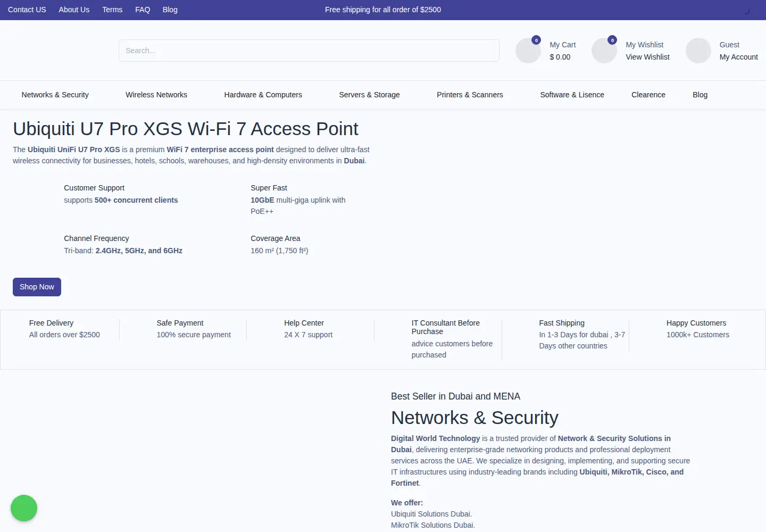Open Wireless Networks menu
766x532 pixels.
point(156,95)
